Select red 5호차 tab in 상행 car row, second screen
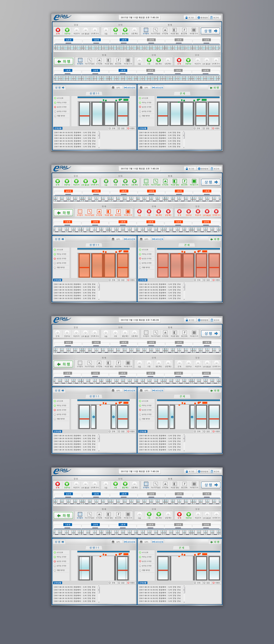274x644 pixels. tap(96, 191)
